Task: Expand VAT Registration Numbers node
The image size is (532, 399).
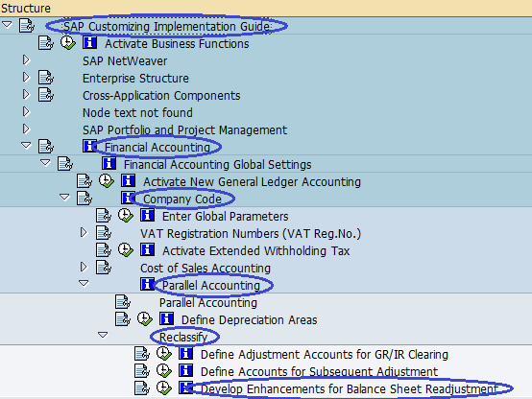Action: click(84, 233)
